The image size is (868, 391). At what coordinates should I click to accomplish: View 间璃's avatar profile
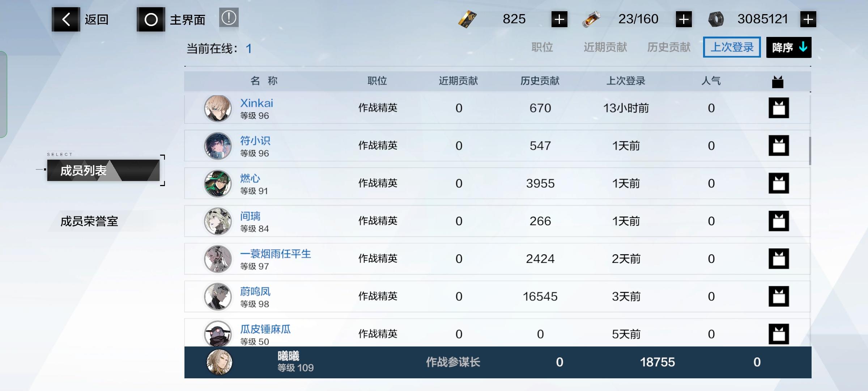click(x=218, y=221)
